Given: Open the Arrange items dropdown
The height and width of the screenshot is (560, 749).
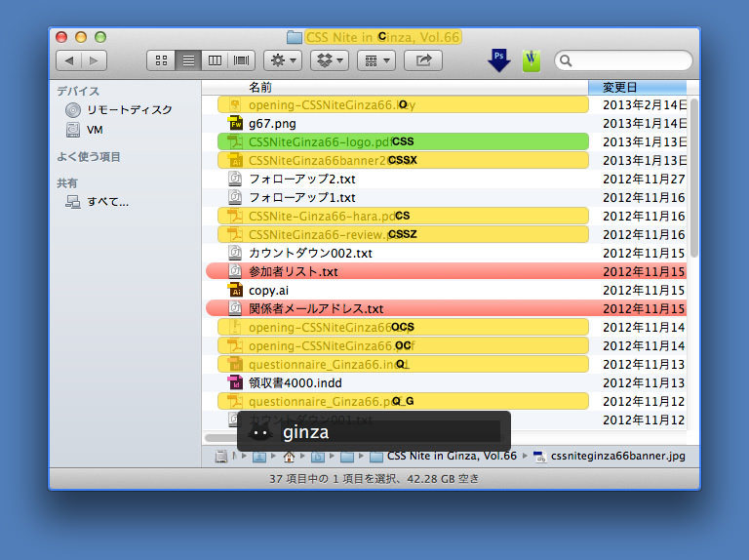Looking at the screenshot, I should point(376,60).
